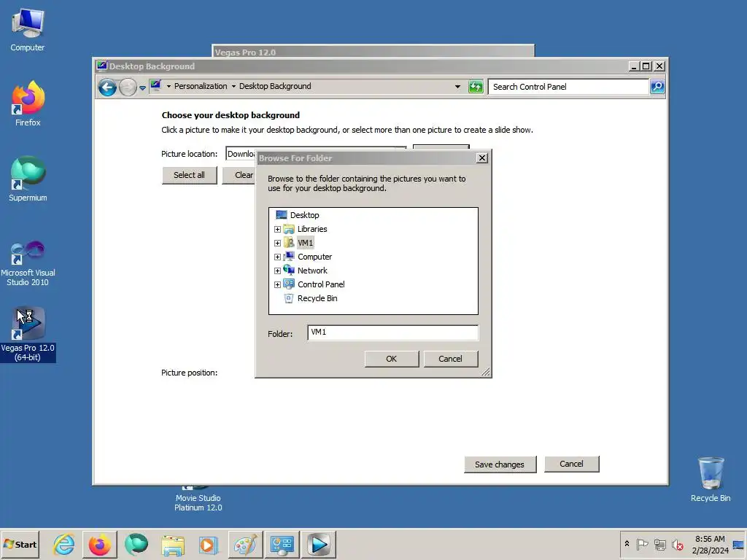
Task: Close the Browse For Folder dialog
Action: coord(482,158)
